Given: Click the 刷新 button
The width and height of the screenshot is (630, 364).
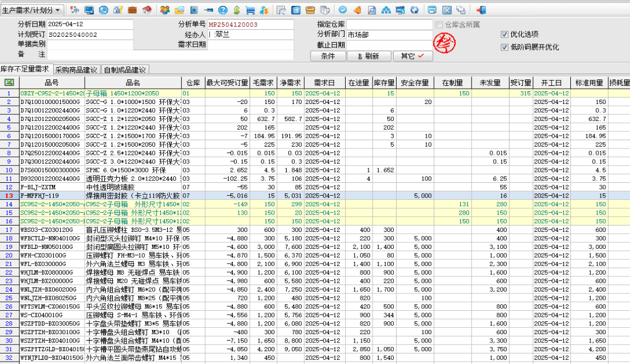Looking at the screenshot, I should [369, 56].
